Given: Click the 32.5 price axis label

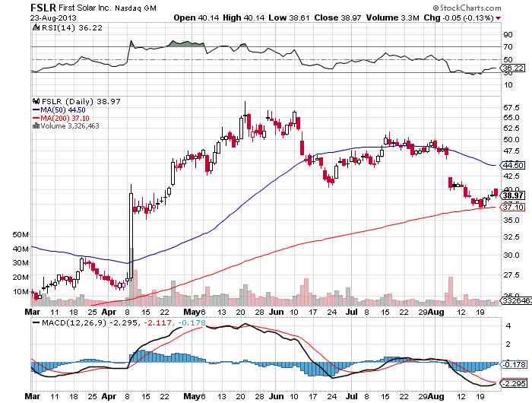Looking at the screenshot, I should 511,236.
